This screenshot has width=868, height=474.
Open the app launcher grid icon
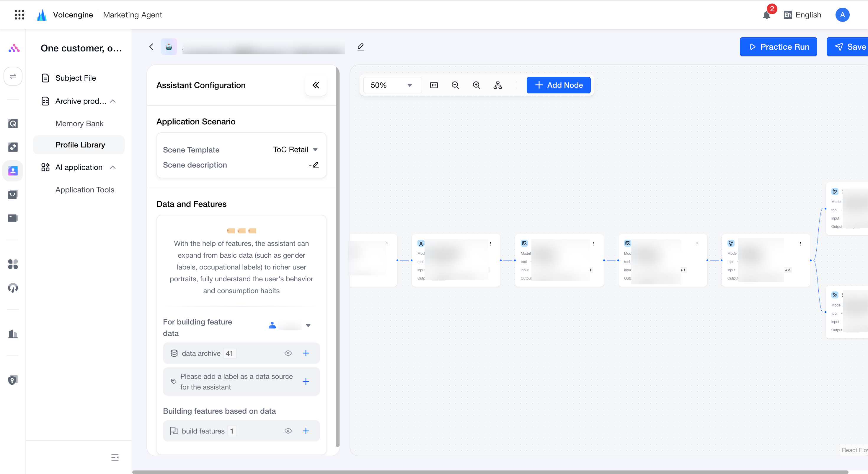pos(19,15)
